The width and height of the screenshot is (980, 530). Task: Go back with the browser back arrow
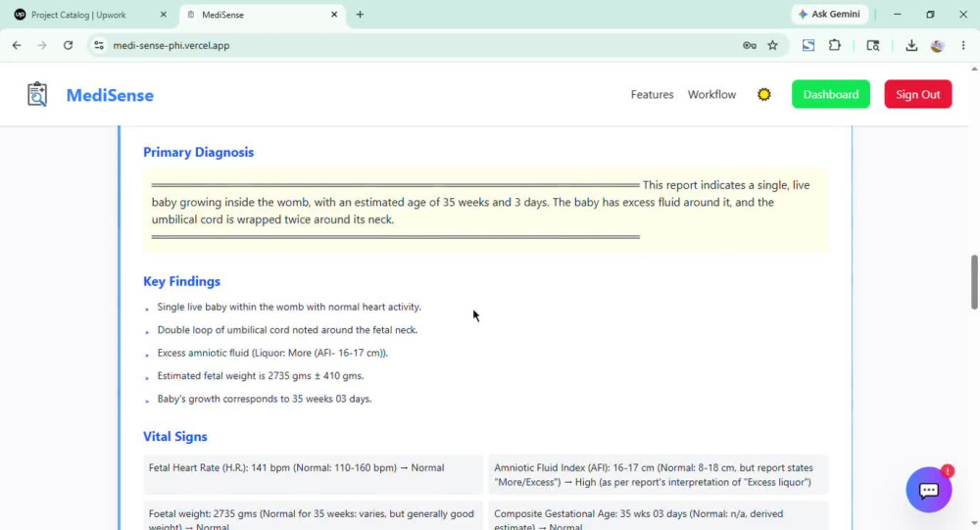[x=17, y=45]
